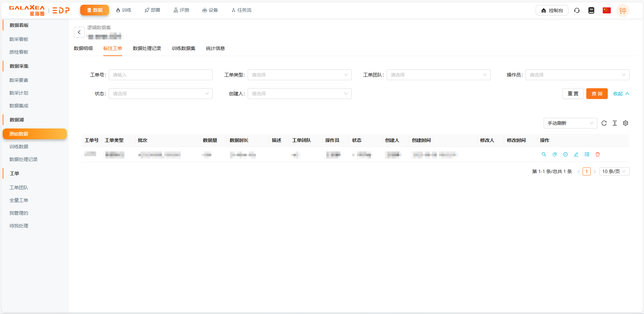Click the magnifier view icon in 操作 column

(x=544, y=154)
